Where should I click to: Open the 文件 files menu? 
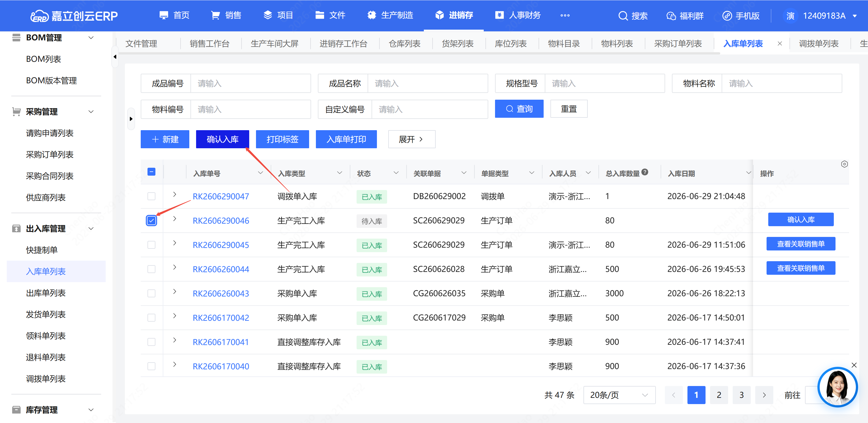[330, 16]
